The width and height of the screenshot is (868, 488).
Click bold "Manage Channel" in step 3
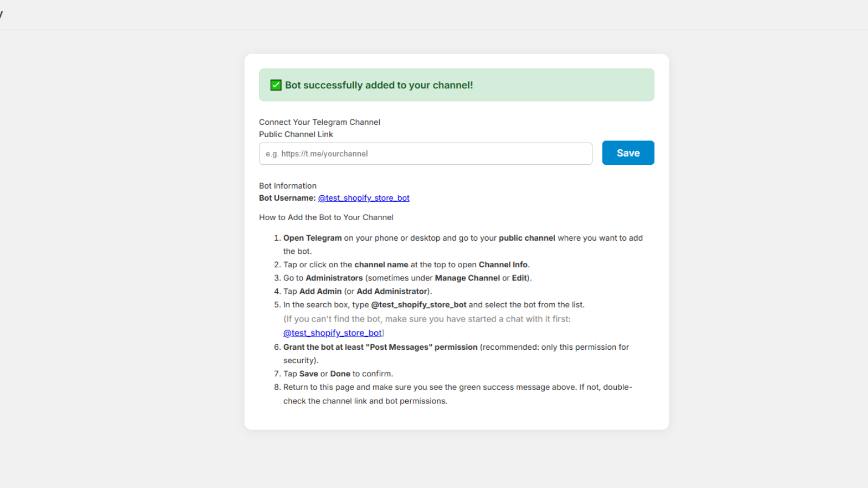pyautogui.click(x=467, y=278)
